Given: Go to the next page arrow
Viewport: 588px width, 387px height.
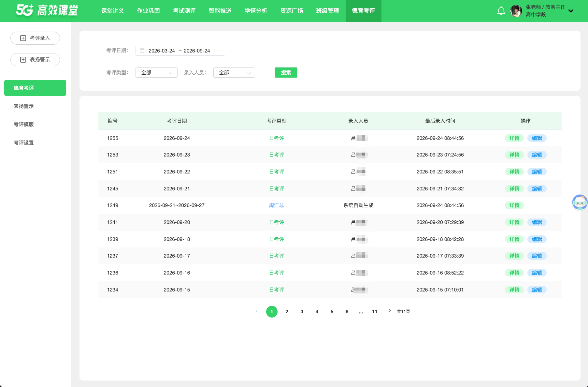Looking at the screenshot, I should pos(390,311).
